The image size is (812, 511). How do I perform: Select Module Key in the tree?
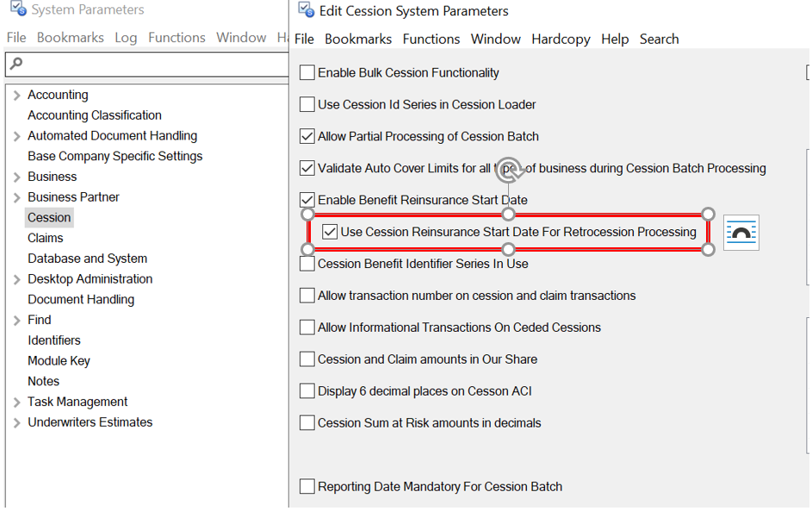59,361
